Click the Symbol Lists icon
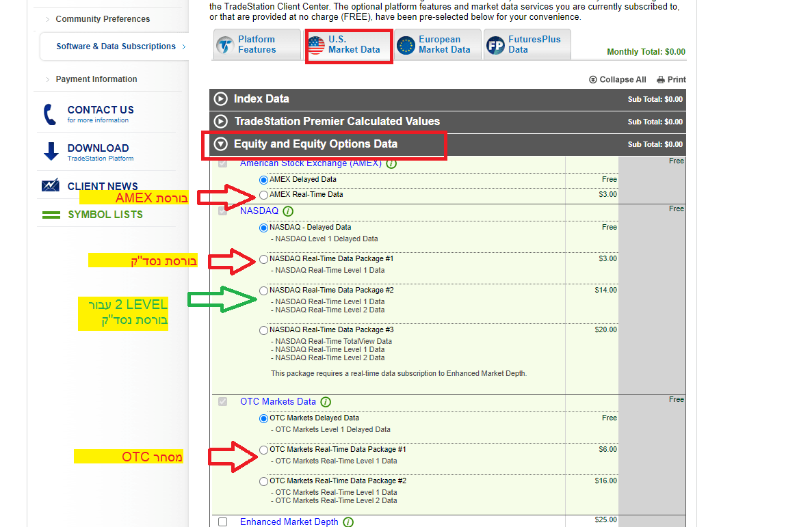The height and width of the screenshot is (527, 812). [x=51, y=215]
